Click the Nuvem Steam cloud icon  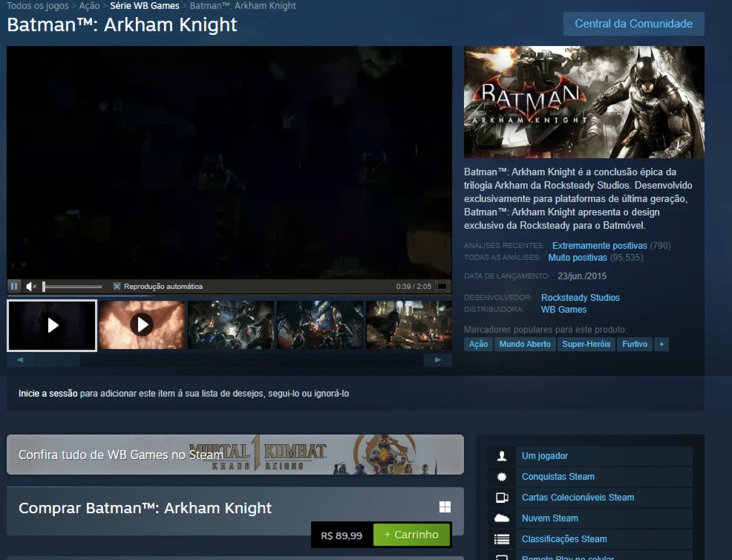[x=502, y=518]
